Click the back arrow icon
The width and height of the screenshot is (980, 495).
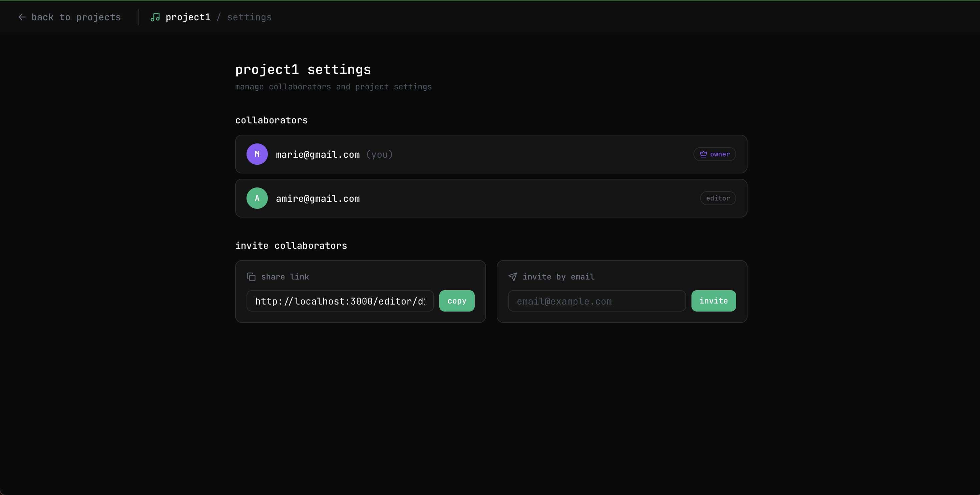point(22,17)
